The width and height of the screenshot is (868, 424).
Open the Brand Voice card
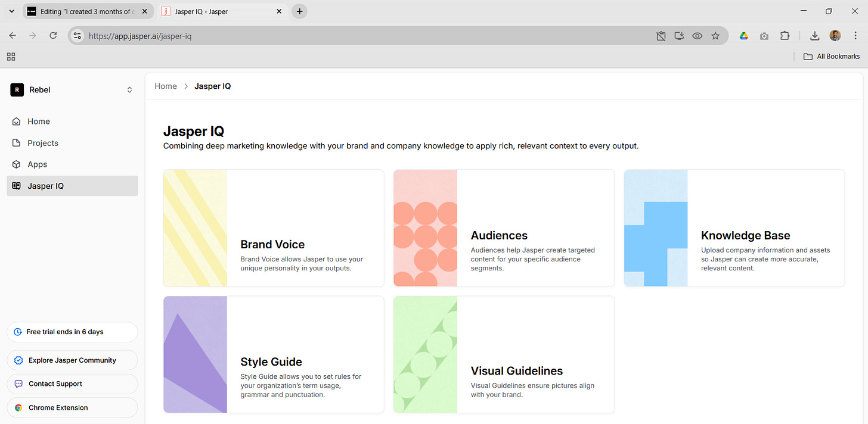point(274,228)
